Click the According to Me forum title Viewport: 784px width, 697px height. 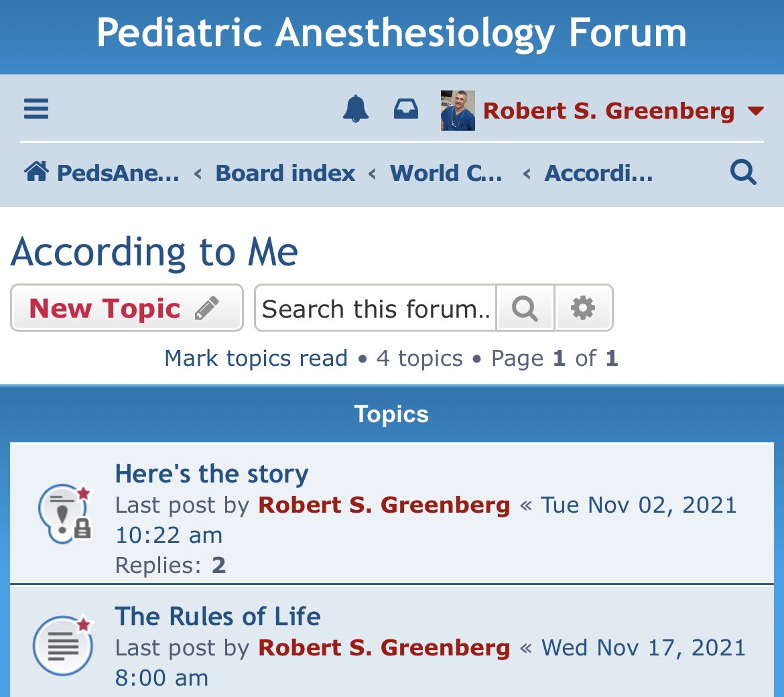click(155, 252)
